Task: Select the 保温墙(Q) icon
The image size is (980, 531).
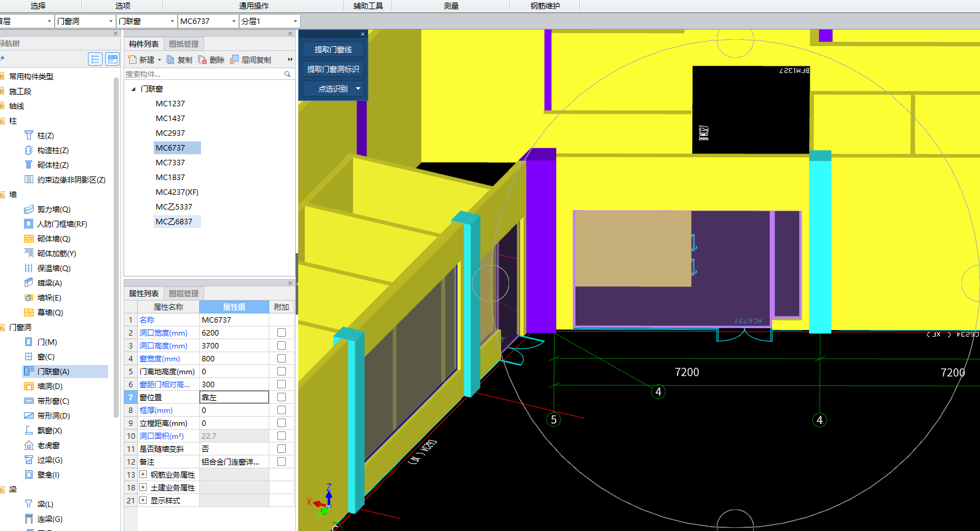Action: point(28,268)
